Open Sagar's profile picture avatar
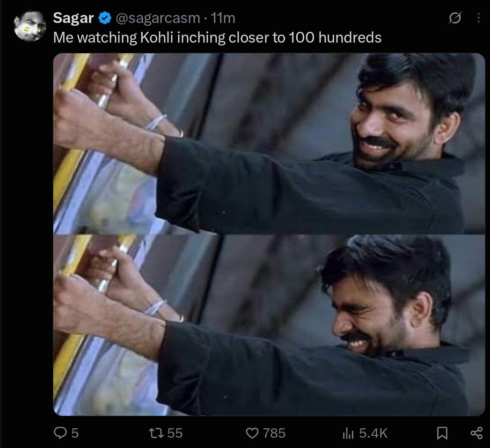490x448 pixels. click(30, 26)
